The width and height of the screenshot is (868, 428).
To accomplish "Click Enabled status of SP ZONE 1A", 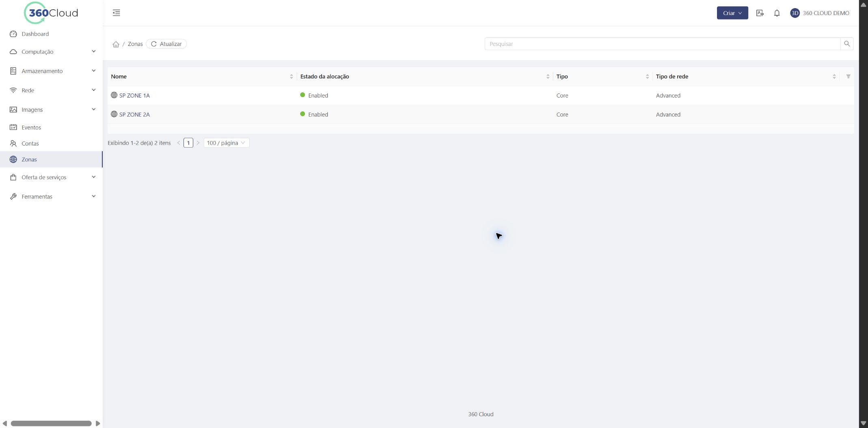I will click(x=318, y=96).
